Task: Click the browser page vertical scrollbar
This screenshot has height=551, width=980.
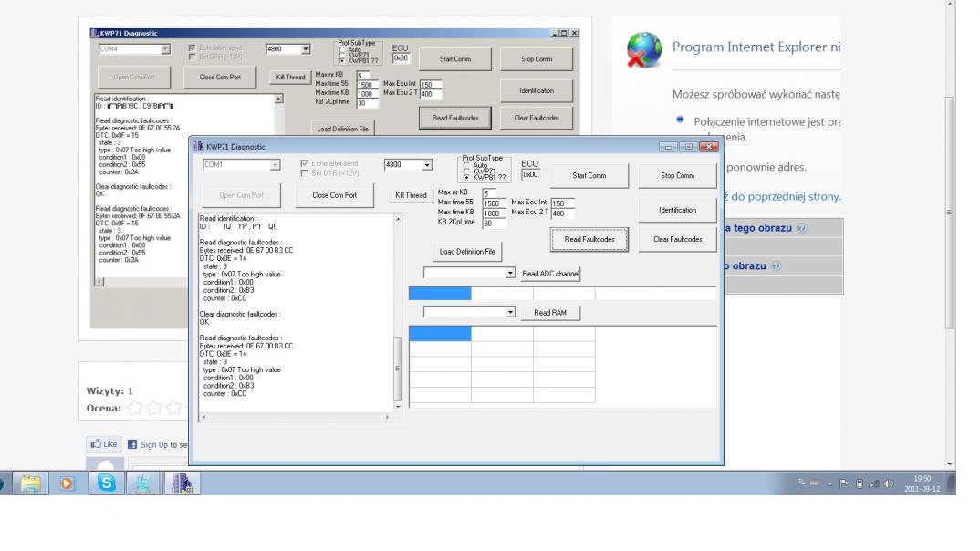Action: click(x=950, y=234)
